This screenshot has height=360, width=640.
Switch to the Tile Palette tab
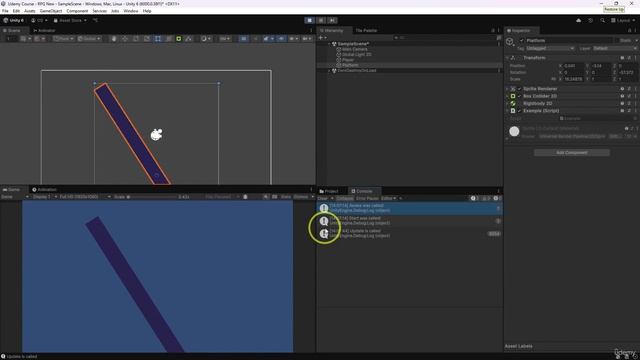pyautogui.click(x=366, y=31)
